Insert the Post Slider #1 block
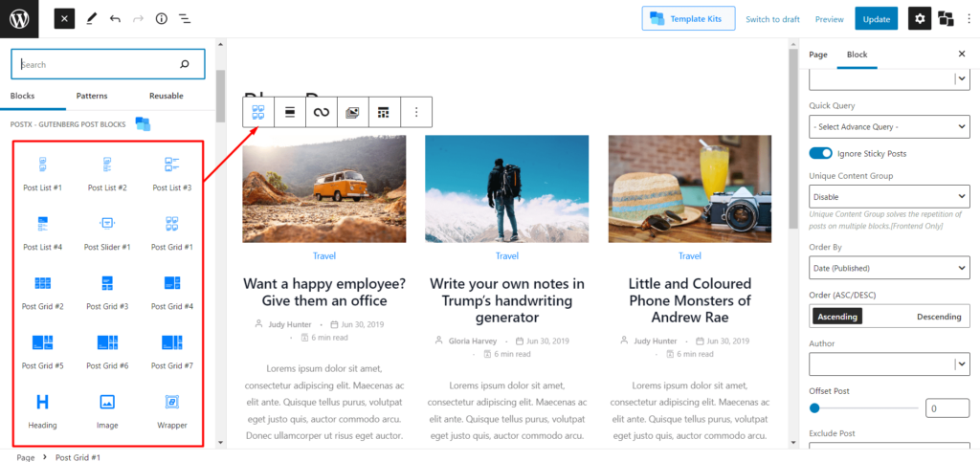 (x=107, y=232)
